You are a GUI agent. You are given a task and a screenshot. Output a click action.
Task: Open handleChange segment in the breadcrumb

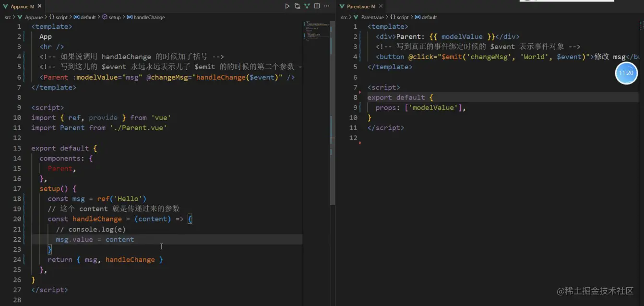coord(149,17)
